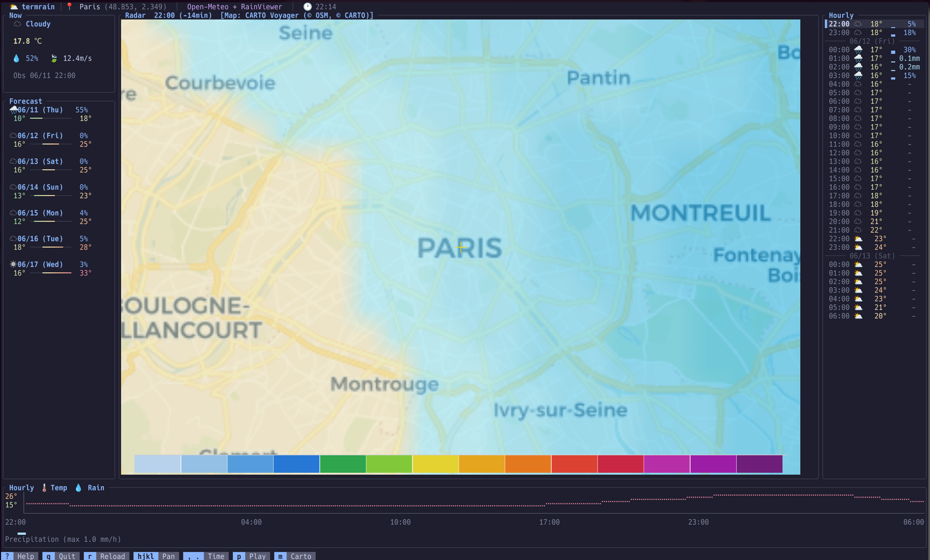
Task: Click the 0.2mm precipitation value
Action: click(x=909, y=67)
